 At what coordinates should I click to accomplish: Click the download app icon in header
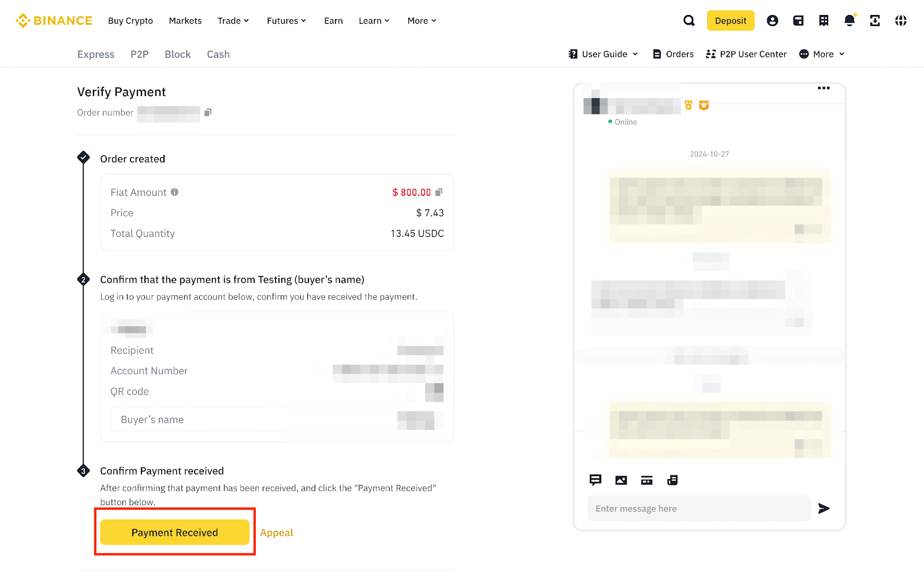pos(875,21)
